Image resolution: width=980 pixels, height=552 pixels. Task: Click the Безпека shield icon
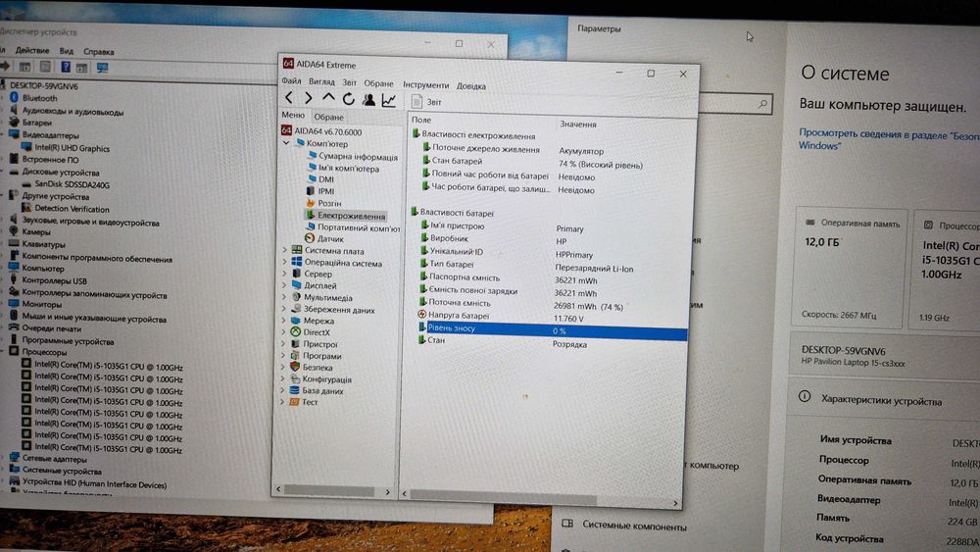point(295,367)
